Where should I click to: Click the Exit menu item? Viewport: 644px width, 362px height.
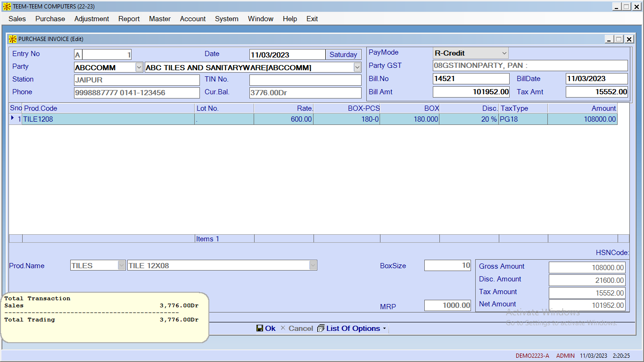(x=312, y=19)
